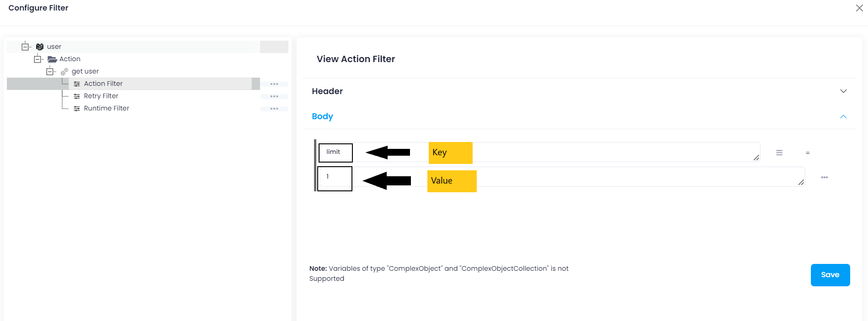Click the user package icon in tree
Viewport: 868px width, 321px height.
click(40, 47)
